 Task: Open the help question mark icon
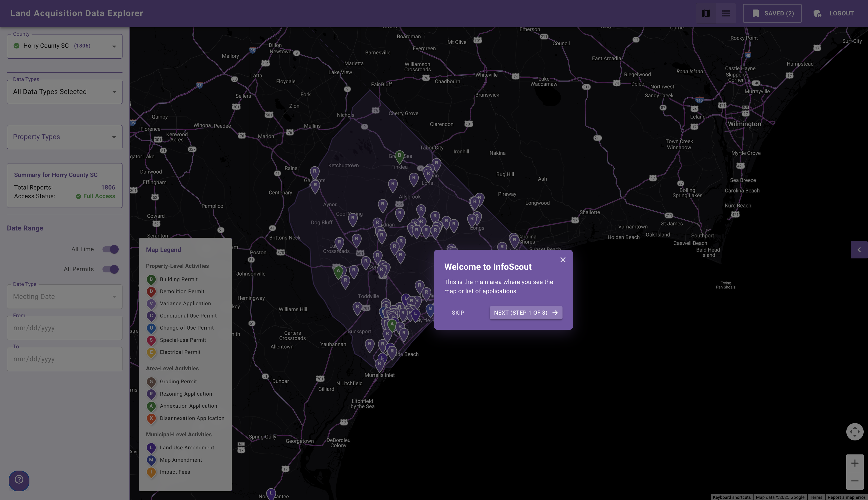(19, 481)
